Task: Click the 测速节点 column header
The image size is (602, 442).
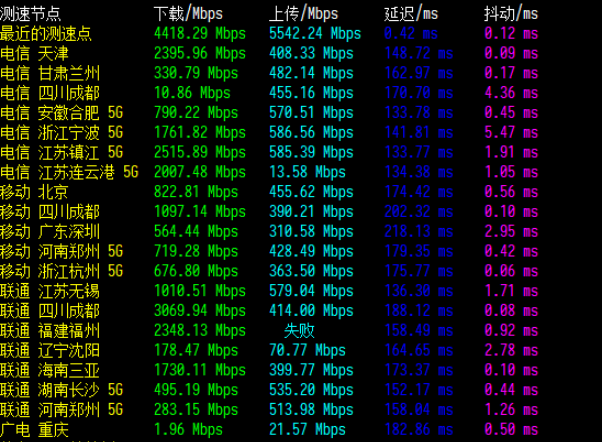Action: point(31,14)
